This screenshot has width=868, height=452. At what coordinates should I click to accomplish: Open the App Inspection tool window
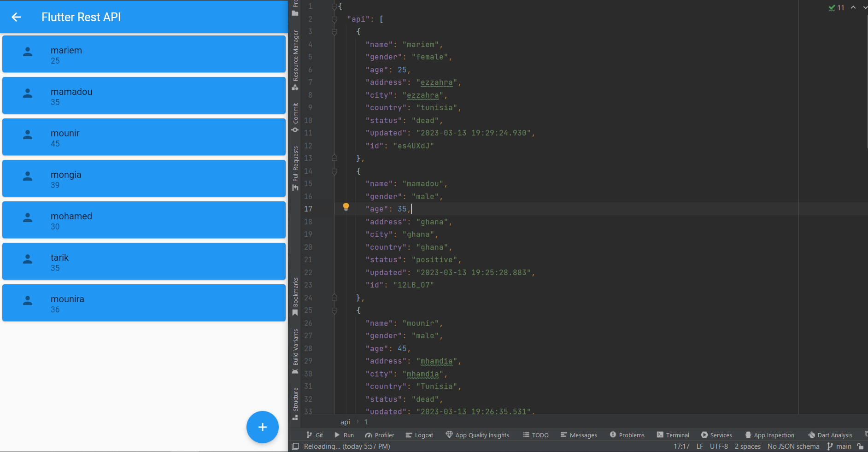pyautogui.click(x=769, y=435)
